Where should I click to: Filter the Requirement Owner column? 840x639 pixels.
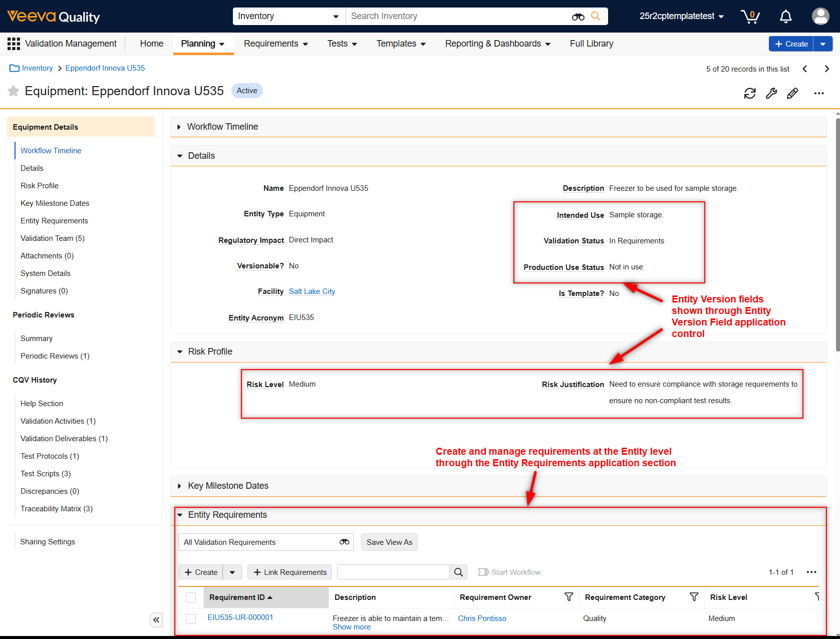click(x=569, y=597)
